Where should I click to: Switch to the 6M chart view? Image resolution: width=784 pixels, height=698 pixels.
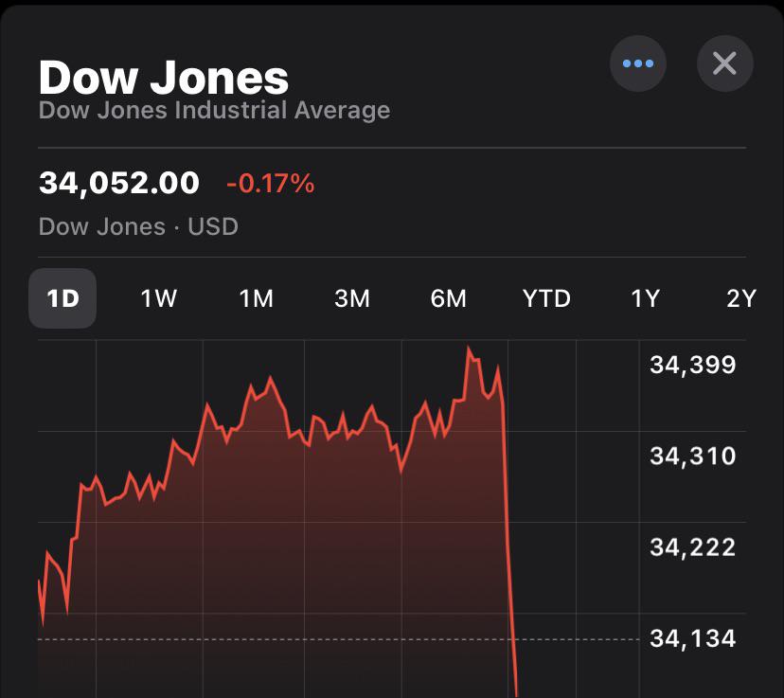[449, 298]
